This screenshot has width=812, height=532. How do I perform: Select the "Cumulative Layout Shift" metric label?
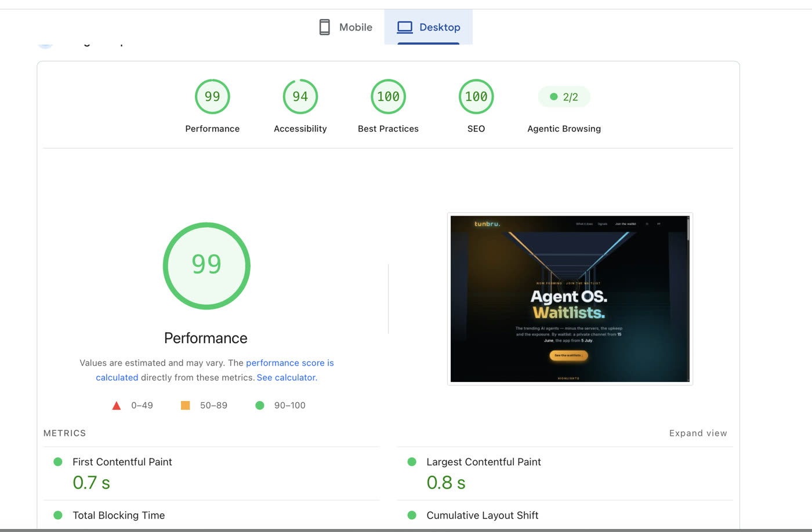click(x=483, y=515)
